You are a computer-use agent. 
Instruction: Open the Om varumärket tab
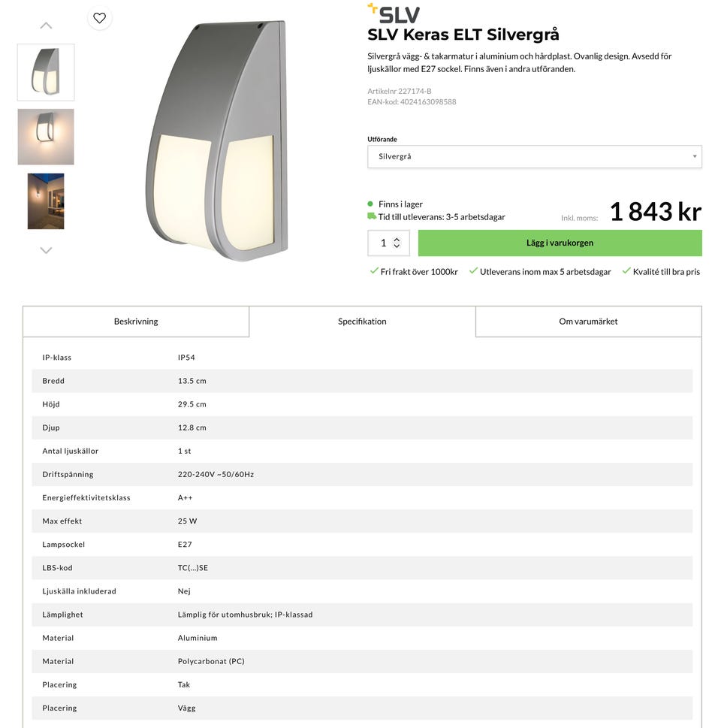tap(588, 322)
